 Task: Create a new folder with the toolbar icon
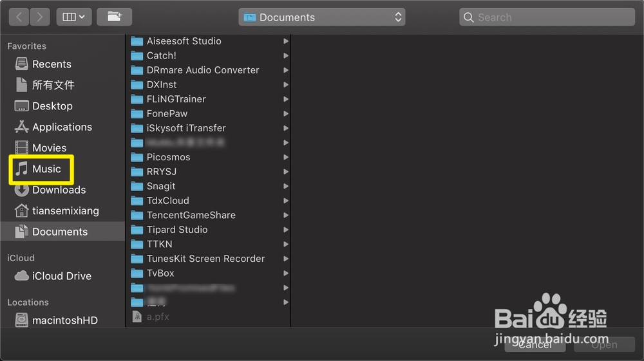pyautogui.click(x=114, y=17)
